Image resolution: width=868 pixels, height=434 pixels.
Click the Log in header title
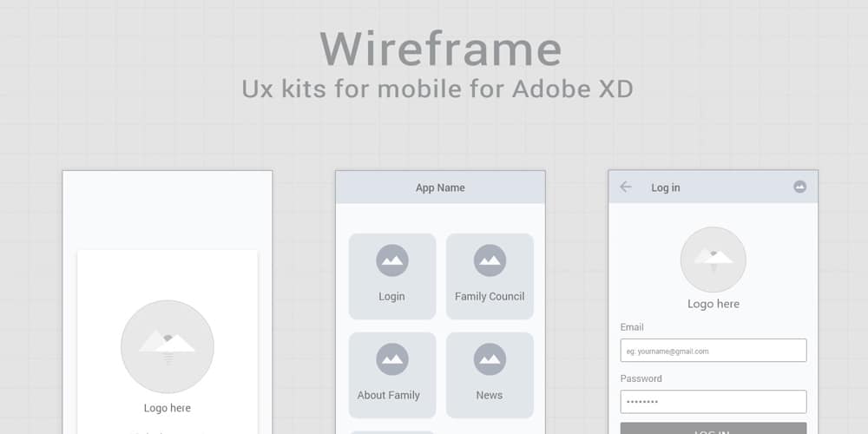tap(666, 187)
